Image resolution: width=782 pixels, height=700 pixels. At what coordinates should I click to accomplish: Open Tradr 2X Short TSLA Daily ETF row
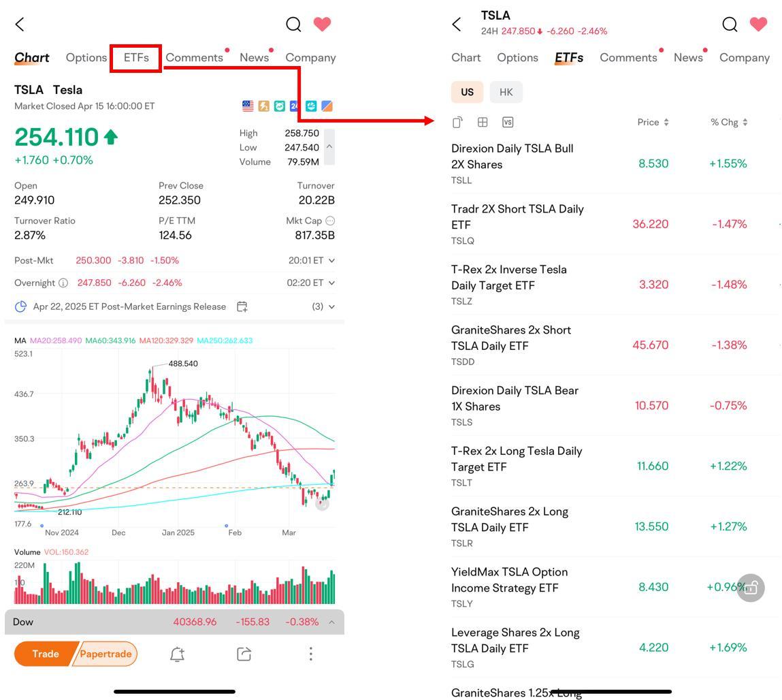(615, 224)
